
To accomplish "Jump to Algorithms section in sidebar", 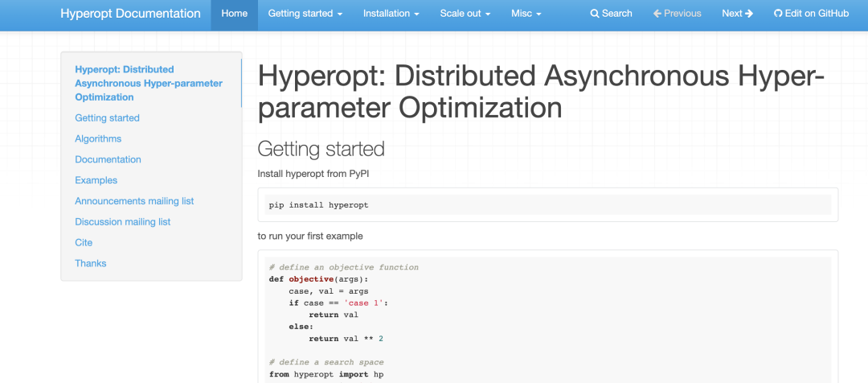I will [98, 138].
